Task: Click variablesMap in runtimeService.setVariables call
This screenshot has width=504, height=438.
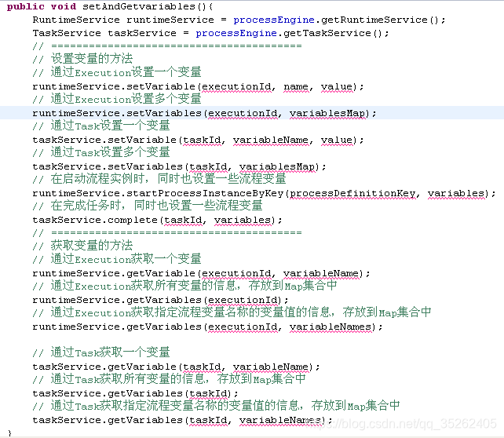Action: point(327,114)
